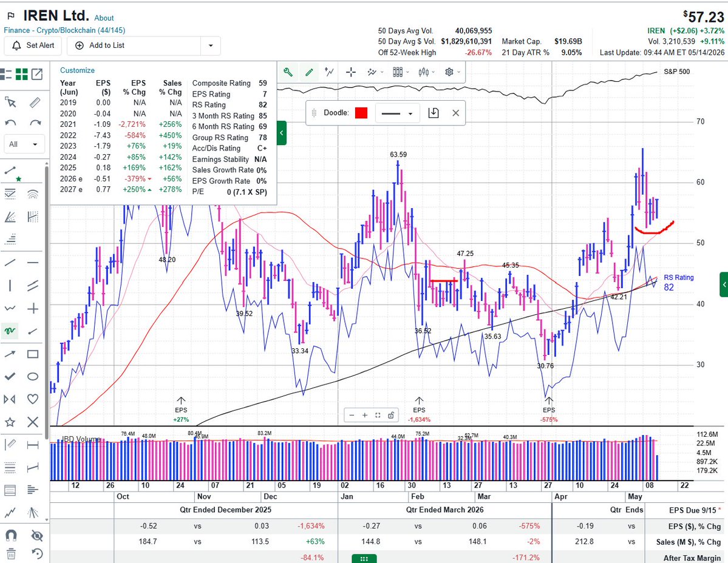Open the wrench tools icon
The image size is (728, 563).
point(288,72)
